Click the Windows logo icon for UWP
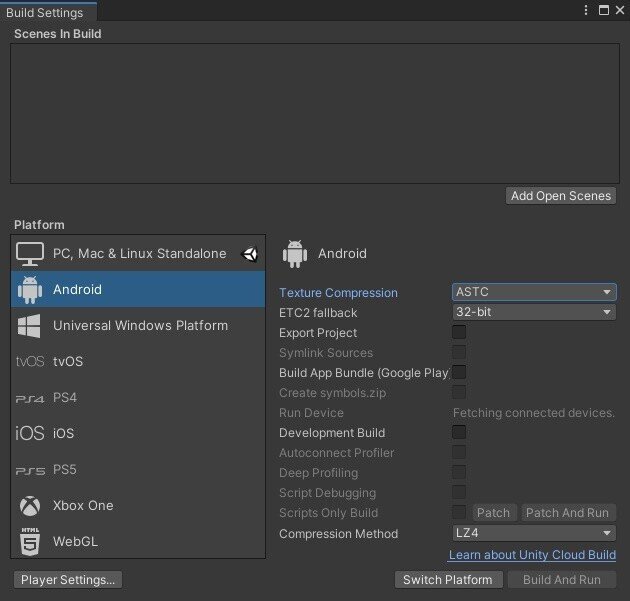The image size is (630, 601). (29, 326)
